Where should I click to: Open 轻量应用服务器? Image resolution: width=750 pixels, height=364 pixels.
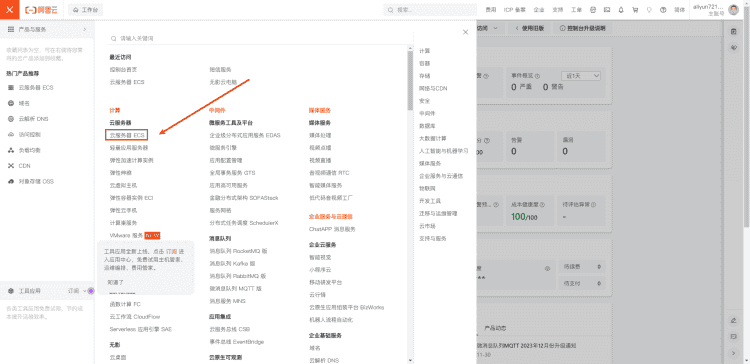click(x=129, y=148)
